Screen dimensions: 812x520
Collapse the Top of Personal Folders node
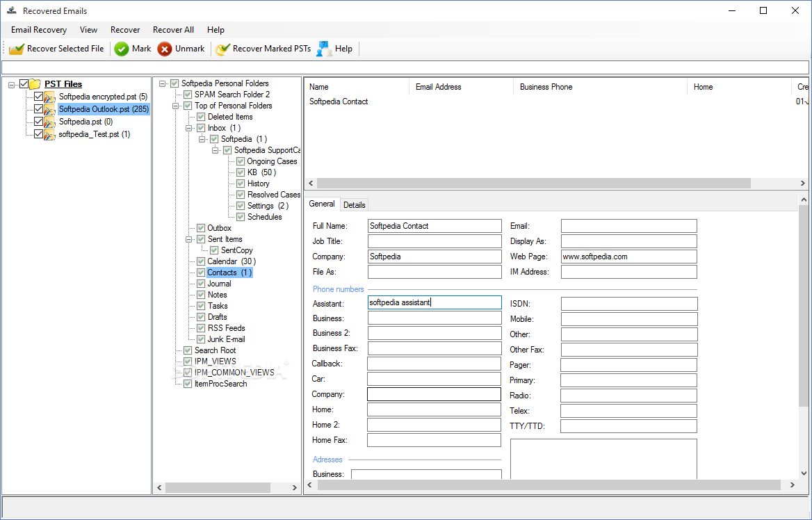[176, 106]
